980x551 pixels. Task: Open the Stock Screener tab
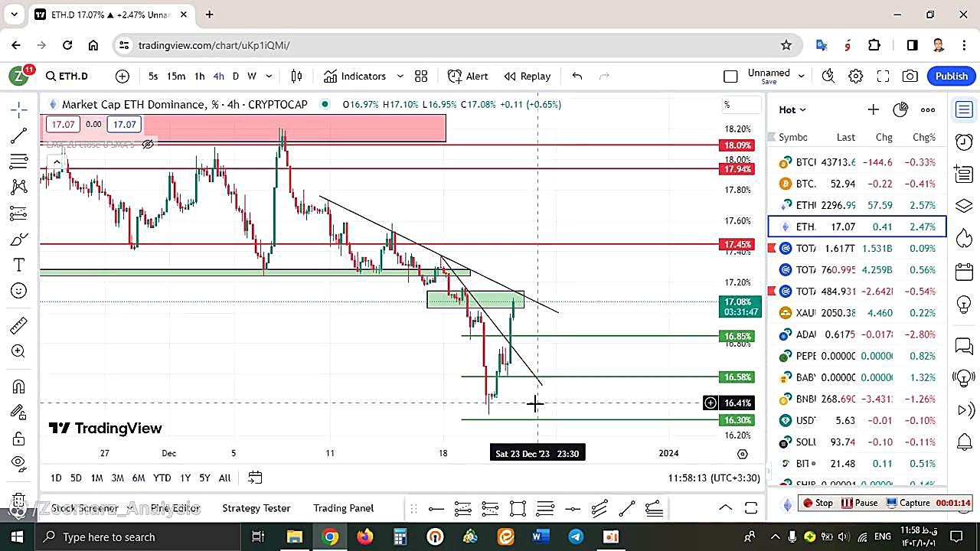pos(83,508)
